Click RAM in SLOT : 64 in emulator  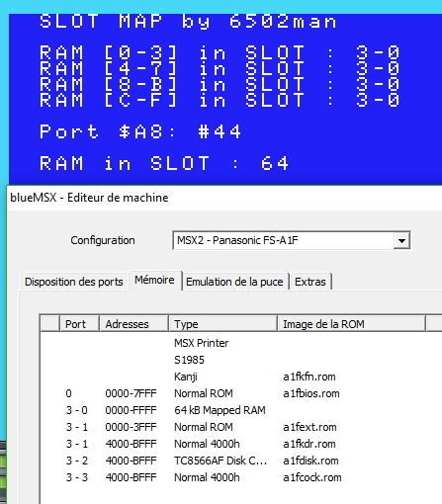tap(164, 163)
